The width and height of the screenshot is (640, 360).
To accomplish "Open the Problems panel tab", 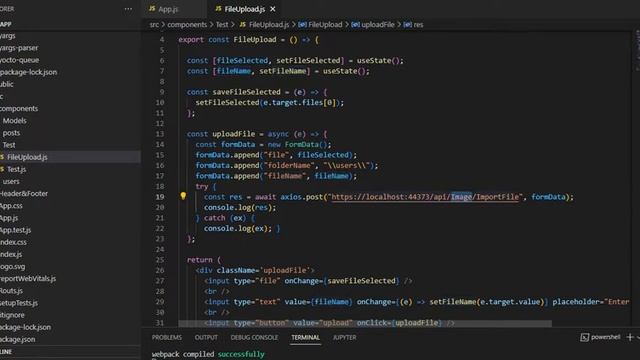I will click(x=167, y=338).
